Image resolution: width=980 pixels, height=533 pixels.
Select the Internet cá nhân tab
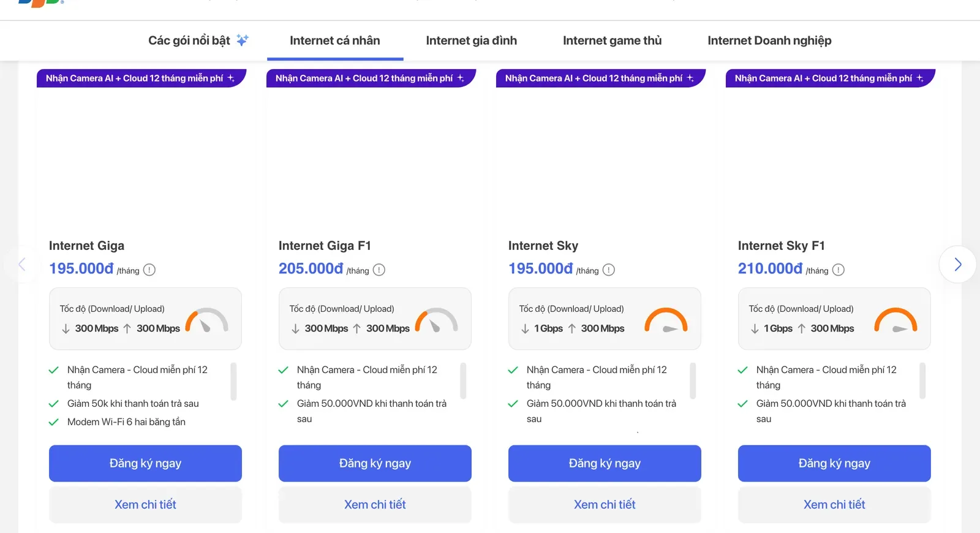pos(335,40)
